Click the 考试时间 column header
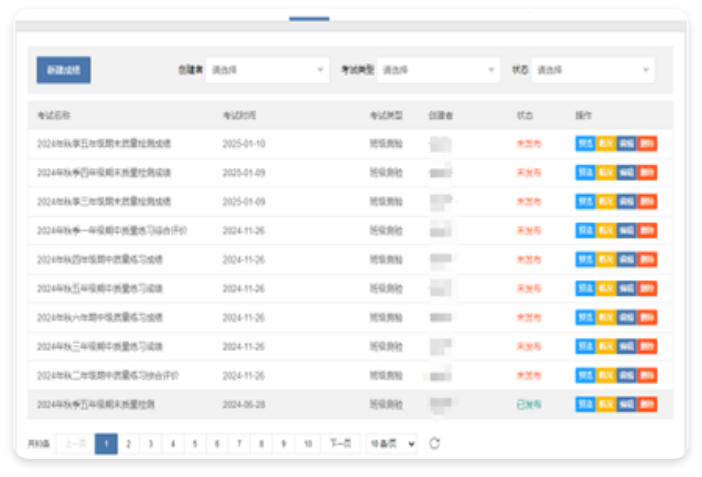Screen dimensions: 702x477 pos(239,115)
